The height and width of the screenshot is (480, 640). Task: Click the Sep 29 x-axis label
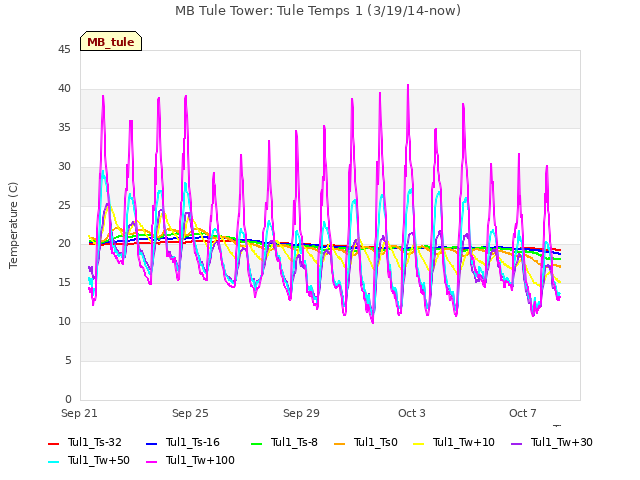301,413
